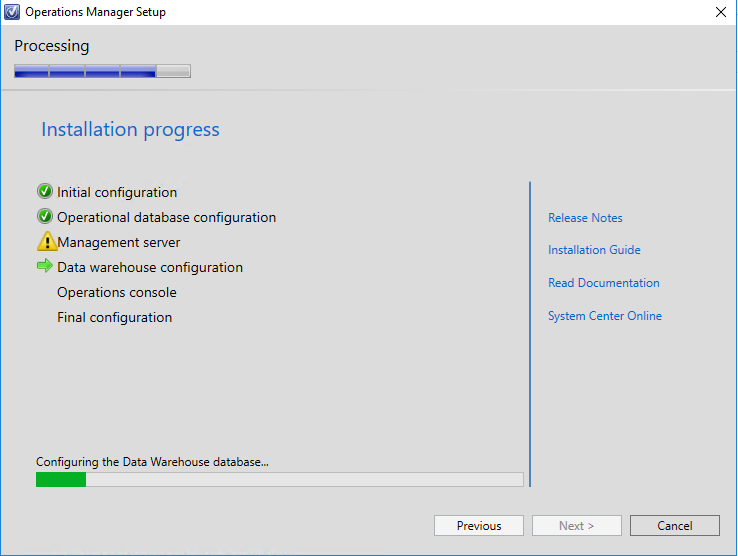This screenshot has width=738, height=556.
Task: Click the green checkmark beside Initial configuration
Action: tap(45, 191)
